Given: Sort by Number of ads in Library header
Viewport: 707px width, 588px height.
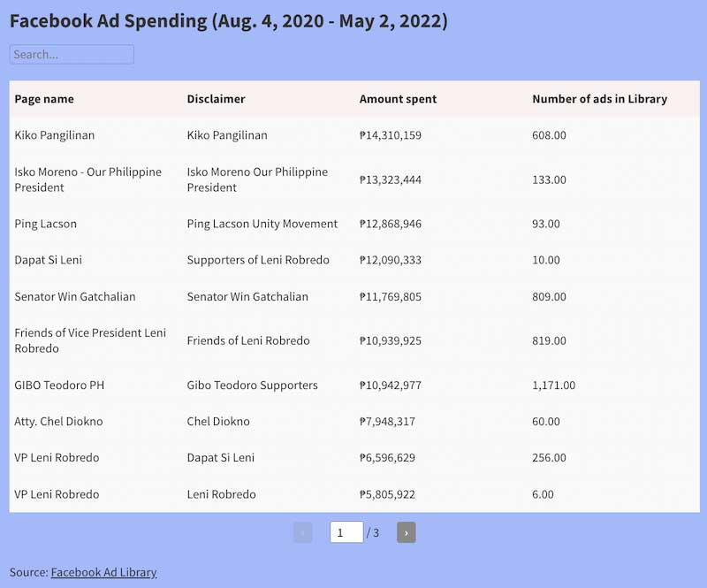Looking at the screenshot, I should (600, 99).
